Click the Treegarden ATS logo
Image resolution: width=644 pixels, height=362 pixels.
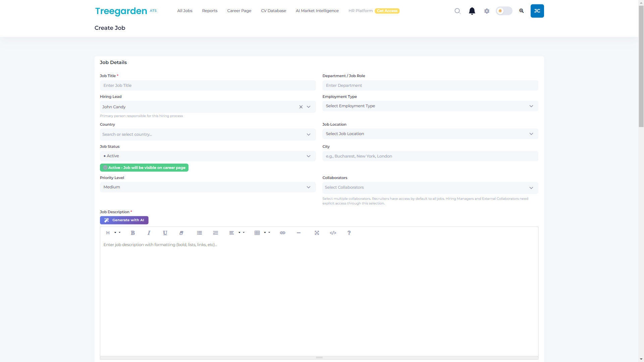point(126,11)
